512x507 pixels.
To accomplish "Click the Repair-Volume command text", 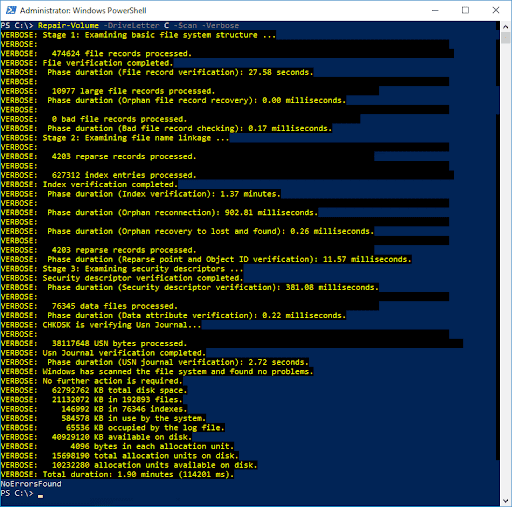I will [68, 26].
